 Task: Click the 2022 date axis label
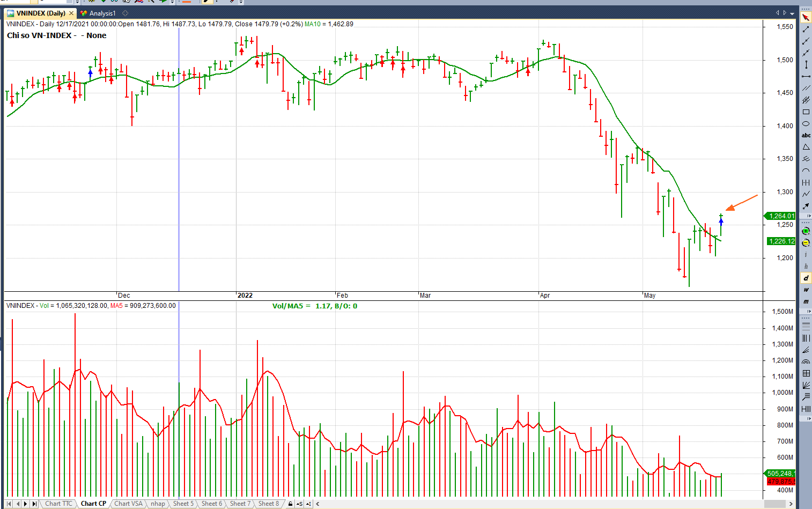(245, 296)
